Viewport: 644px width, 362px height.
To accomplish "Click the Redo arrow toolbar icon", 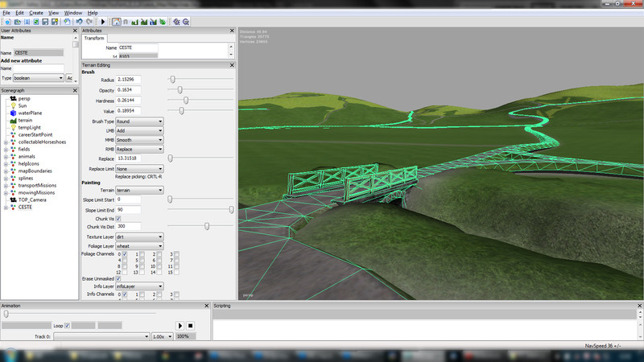I will click(x=89, y=22).
